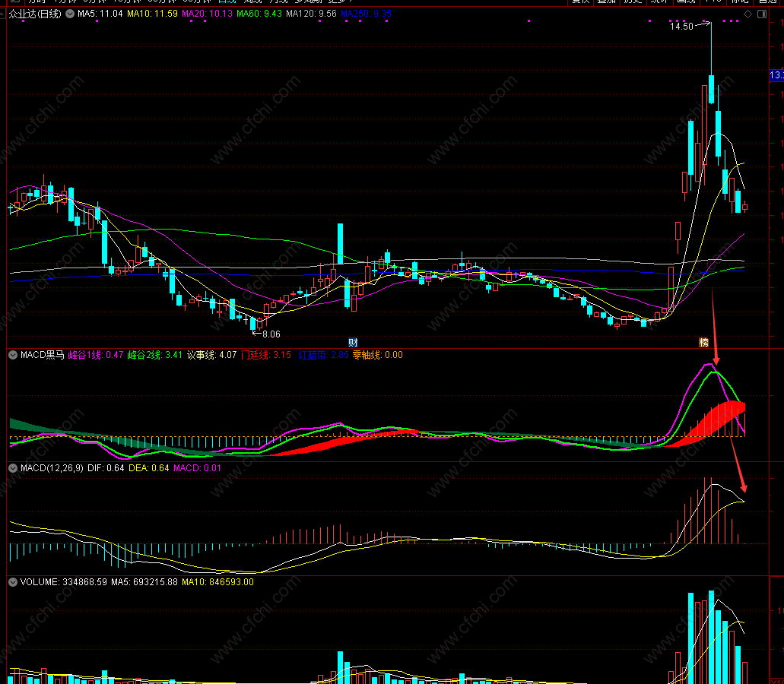Click the diamond icon at chart top-right

[x=748, y=14]
